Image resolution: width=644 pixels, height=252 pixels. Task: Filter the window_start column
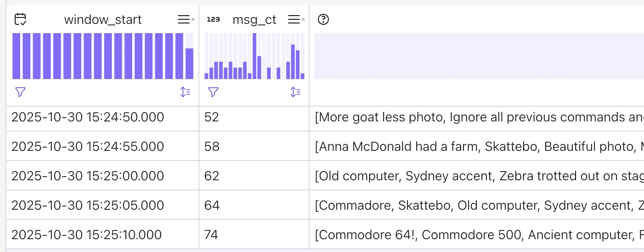point(20,92)
